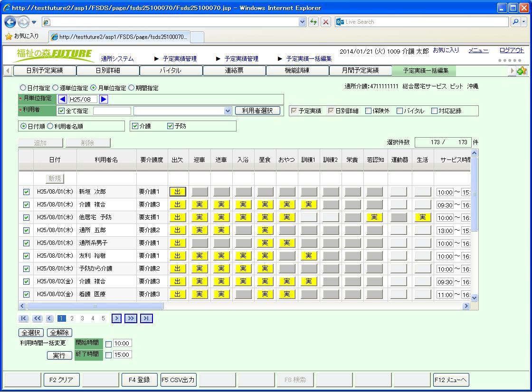Switch to the 日別予定実績 tab
Screen dimensions: 532x392
coord(45,71)
